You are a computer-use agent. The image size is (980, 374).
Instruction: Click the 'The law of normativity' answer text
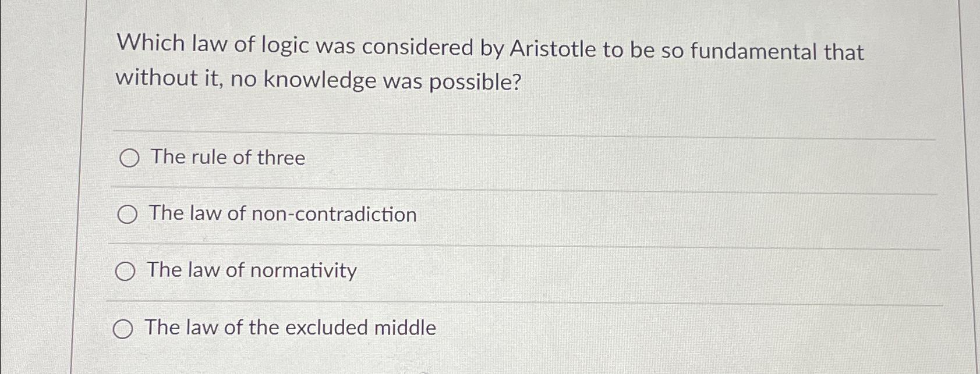[x=252, y=270]
